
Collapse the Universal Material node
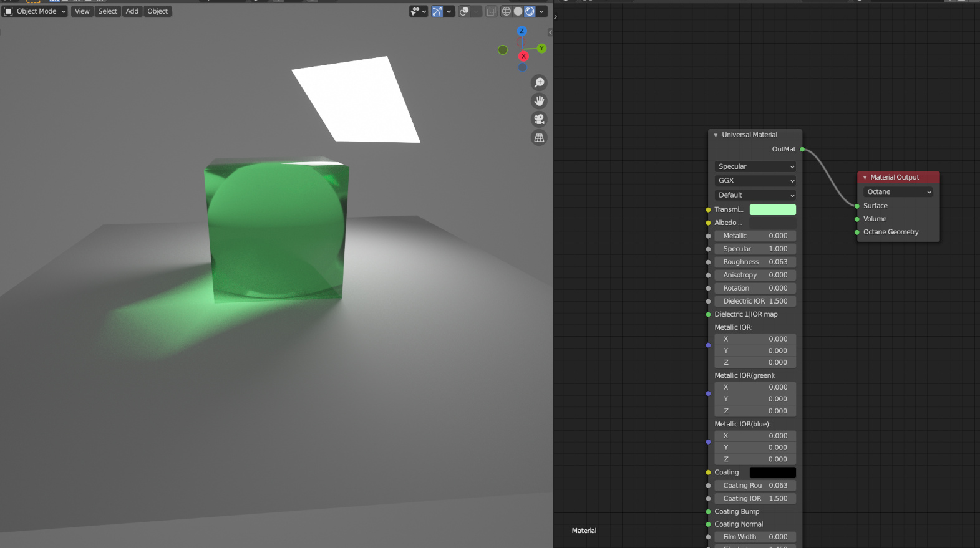716,135
